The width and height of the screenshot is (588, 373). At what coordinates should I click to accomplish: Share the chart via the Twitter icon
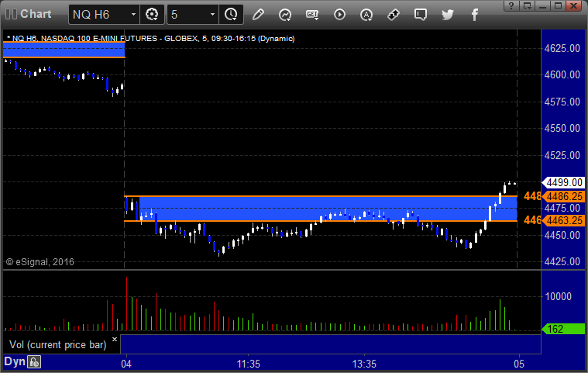click(x=447, y=15)
